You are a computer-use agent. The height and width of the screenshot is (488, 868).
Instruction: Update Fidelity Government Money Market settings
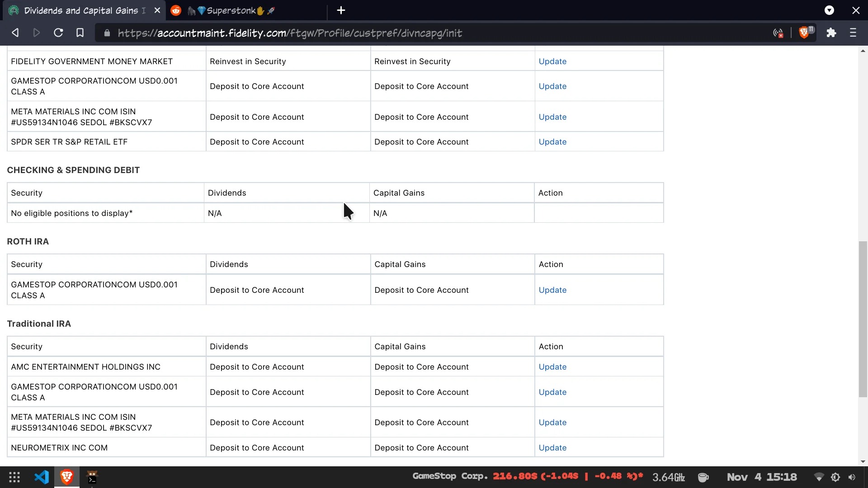pyautogui.click(x=552, y=61)
